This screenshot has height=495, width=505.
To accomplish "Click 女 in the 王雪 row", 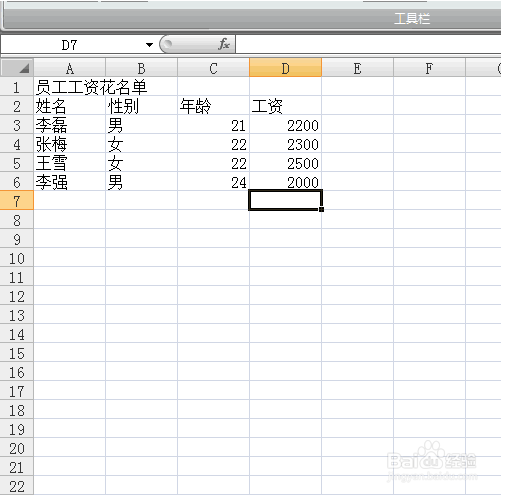I will pos(142,163).
